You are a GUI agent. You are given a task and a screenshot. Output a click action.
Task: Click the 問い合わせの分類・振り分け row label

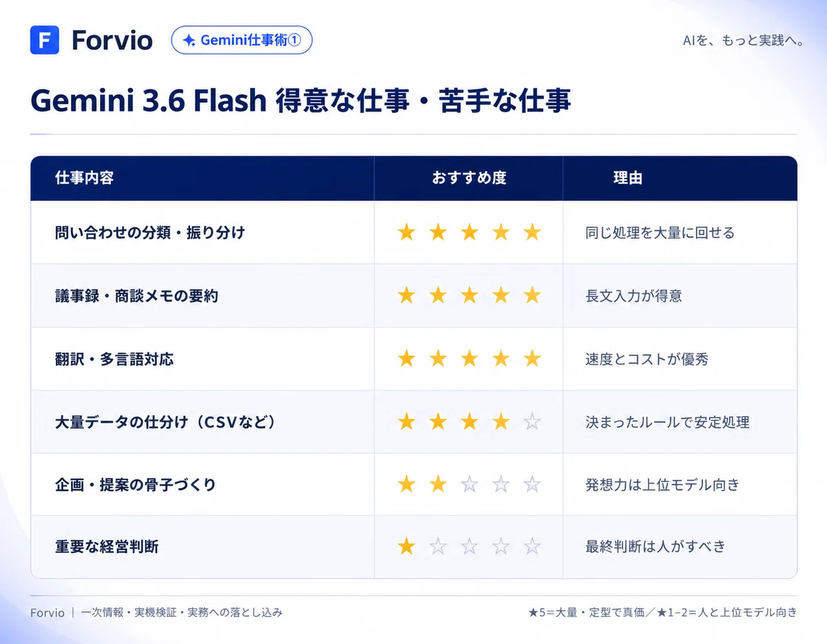coord(150,233)
